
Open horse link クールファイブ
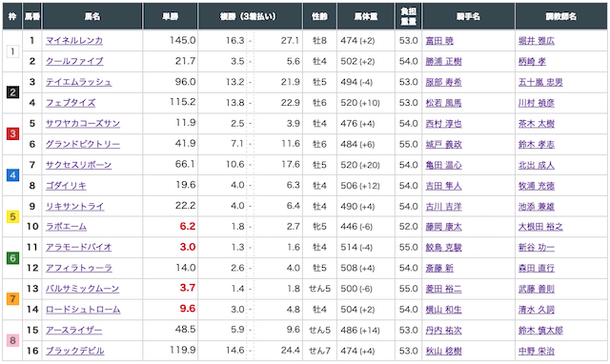point(74,61)
